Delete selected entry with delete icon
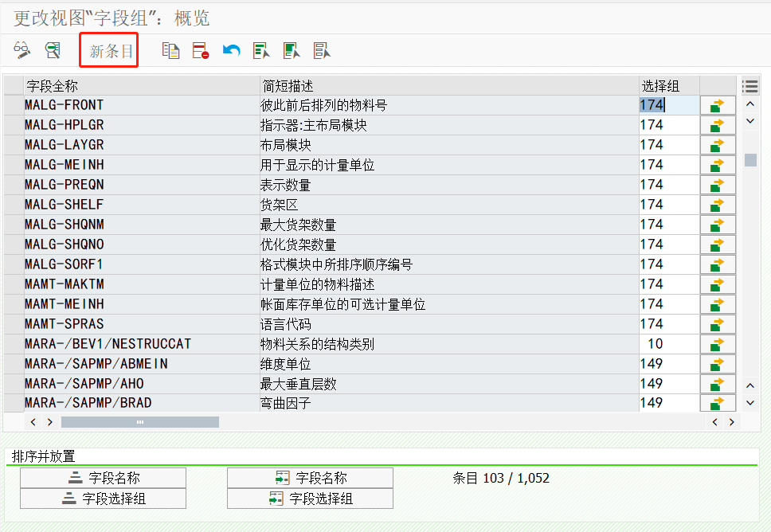The image size is (771, 532). (x=200, y=49)
